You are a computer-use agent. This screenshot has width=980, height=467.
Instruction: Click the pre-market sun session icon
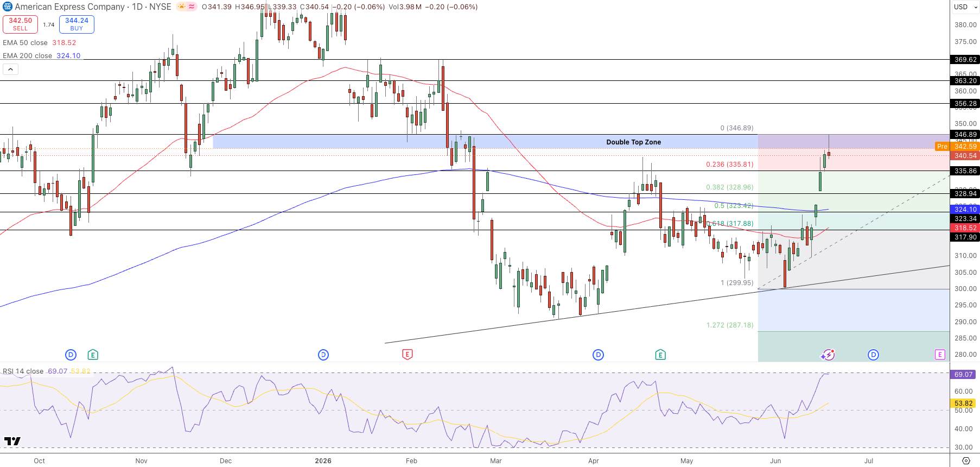click(182, 7)
